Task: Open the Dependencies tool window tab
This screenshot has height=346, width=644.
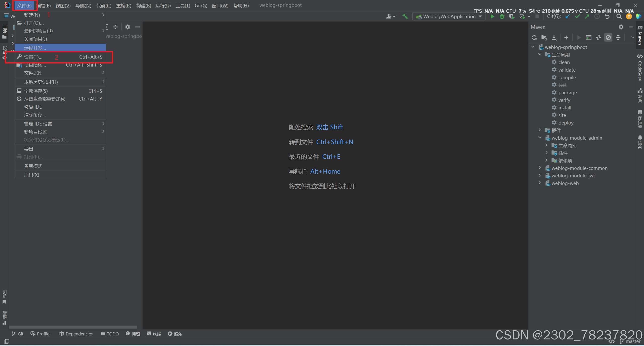Action: click(x=76, y=334)
